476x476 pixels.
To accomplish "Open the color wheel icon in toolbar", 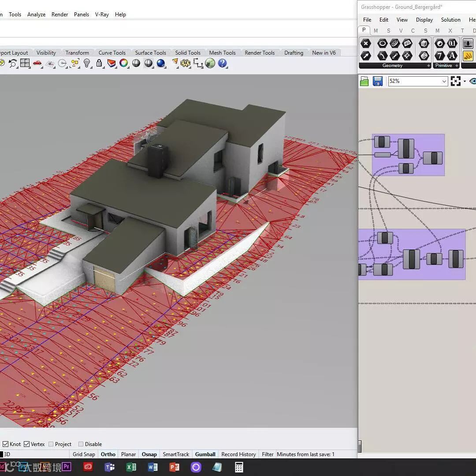I will tap(124, 63).
